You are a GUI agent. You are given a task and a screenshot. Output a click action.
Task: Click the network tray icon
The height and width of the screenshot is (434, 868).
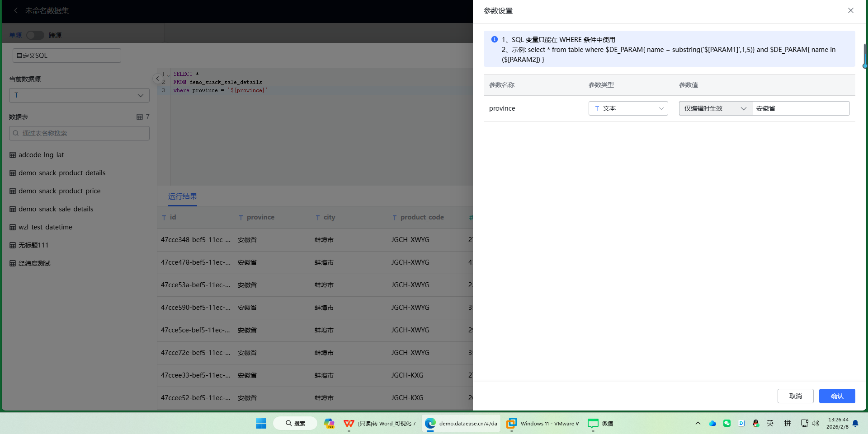804,423
